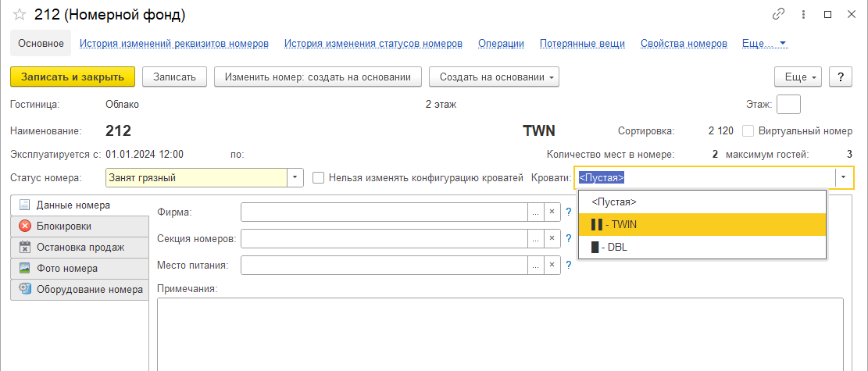Click the question mark help button
This screenshot has height=371, width=868.
(x=840, y=77)
